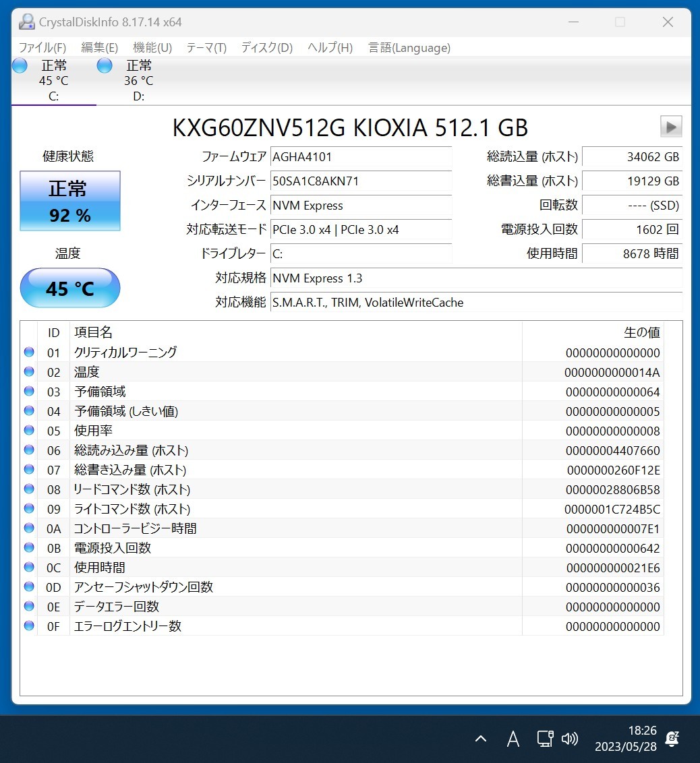Switch to the D: drive tab at 36 °C

[x=139, y=80]
